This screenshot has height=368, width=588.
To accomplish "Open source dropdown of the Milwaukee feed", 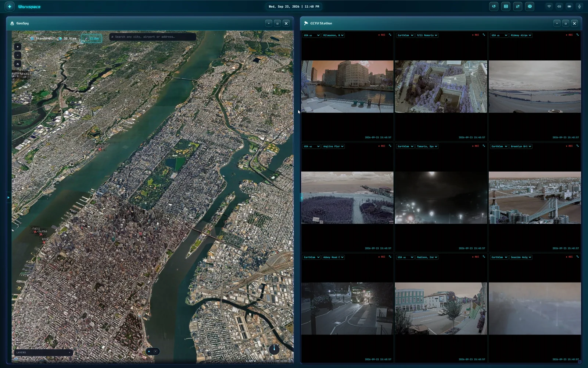I will click(x=312, y=35).
